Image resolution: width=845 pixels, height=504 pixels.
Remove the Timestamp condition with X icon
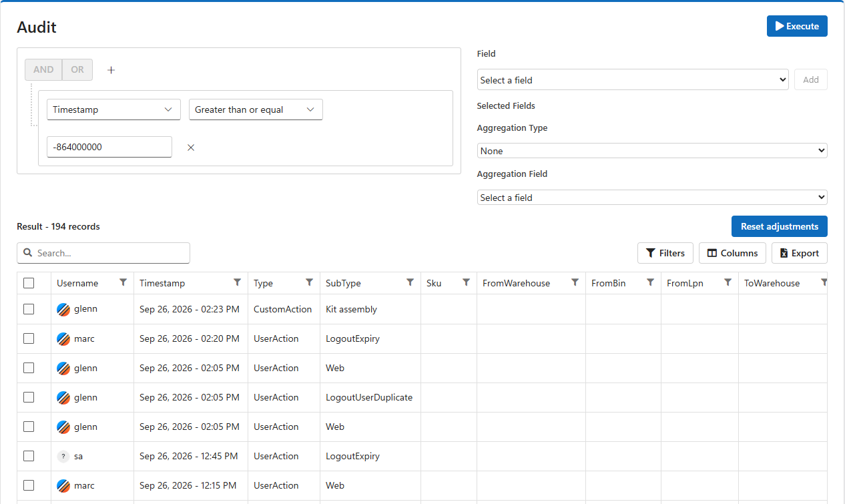click(191, 148)
